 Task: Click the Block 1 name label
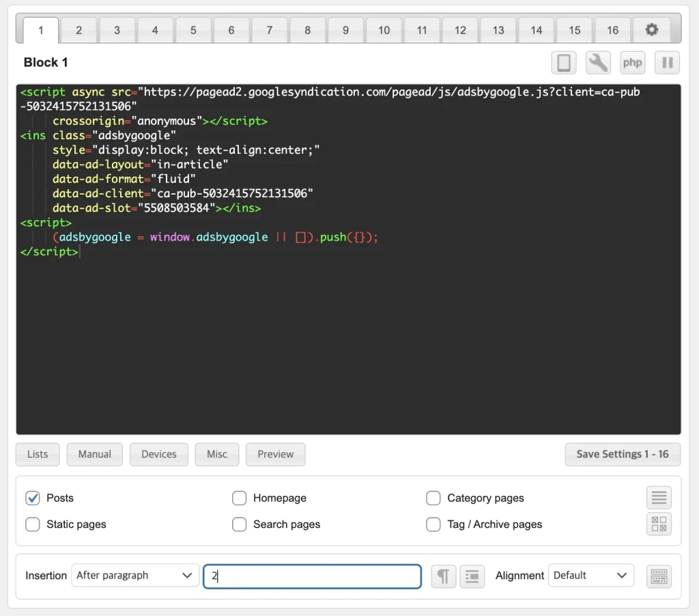46,62
